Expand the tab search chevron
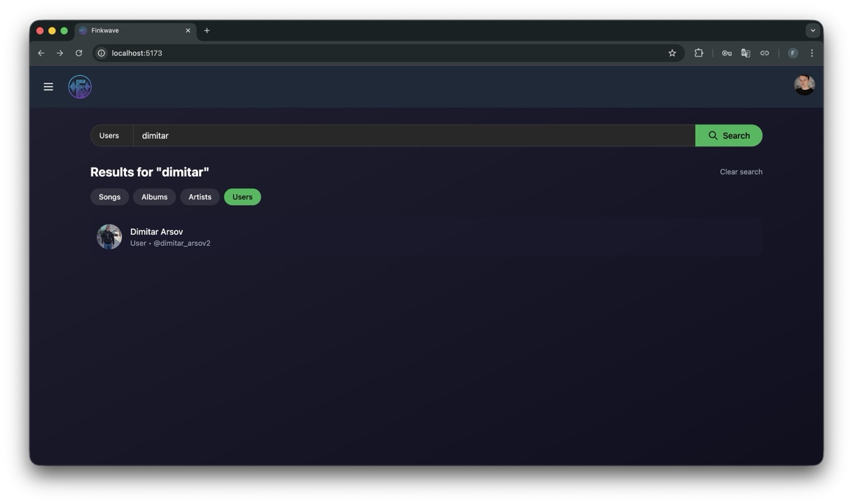This screenshot has height=504, width=853. tap(812, 31)
